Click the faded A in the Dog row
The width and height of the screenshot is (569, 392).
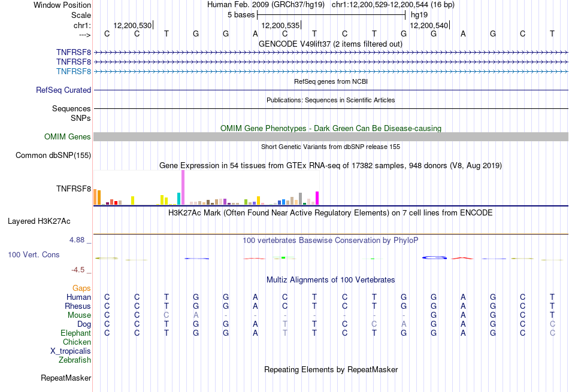point(404,324)
